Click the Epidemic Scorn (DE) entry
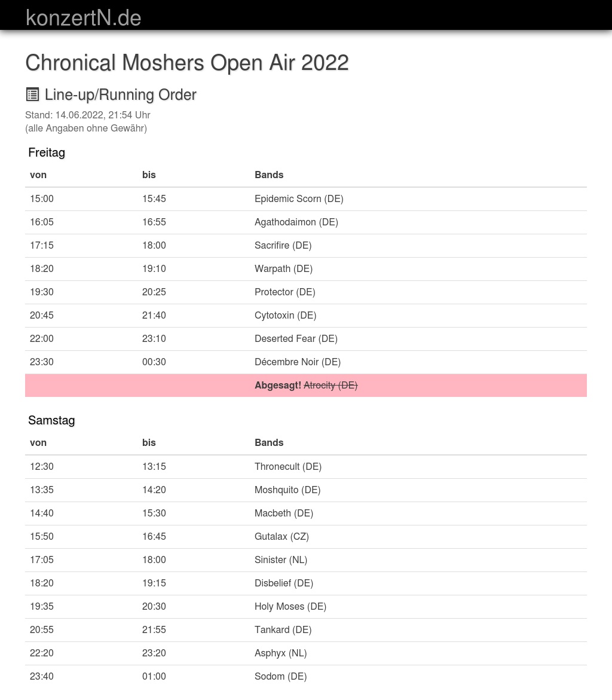Image resolution: width=612 pixels, height=700 pixels. pyautogui.click(x=299, y=199)
